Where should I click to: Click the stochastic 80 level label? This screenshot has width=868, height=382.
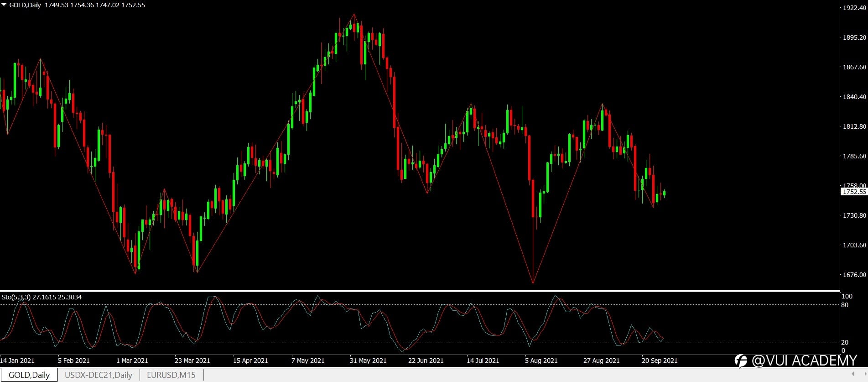click(845, 305)
